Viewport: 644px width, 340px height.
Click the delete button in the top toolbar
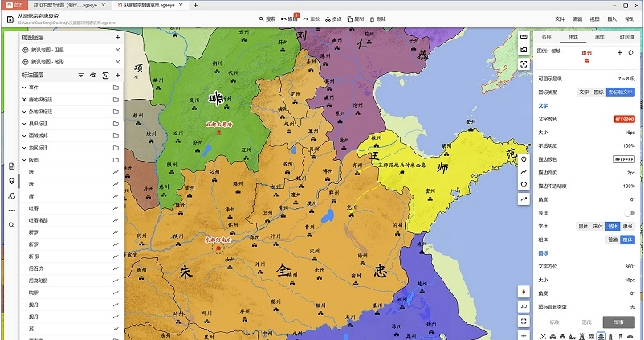pyautogui.click(x=378, y=19)
